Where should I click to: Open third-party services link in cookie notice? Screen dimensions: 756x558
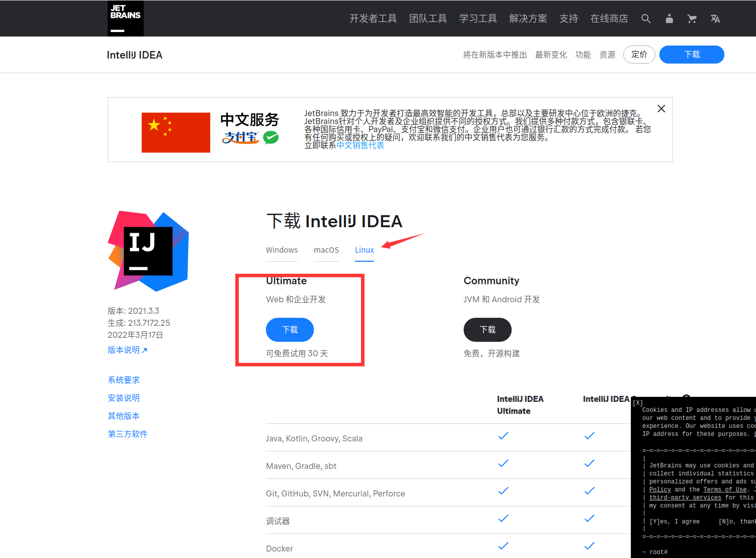[685, 497]
